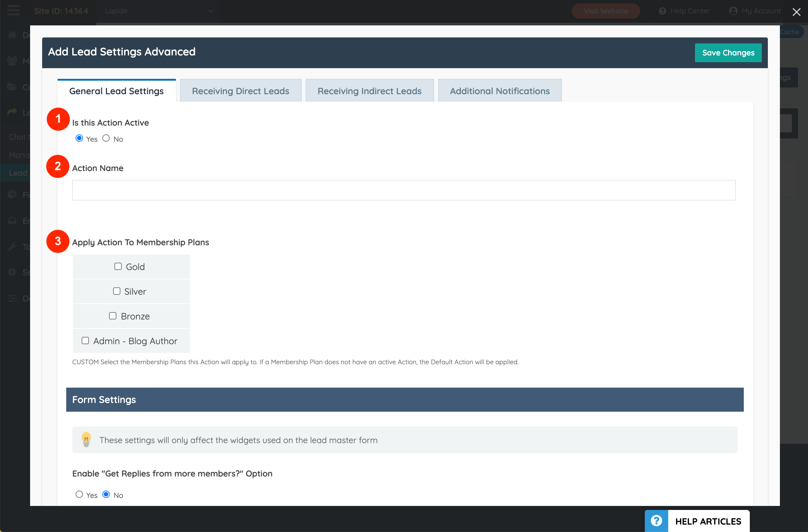The image size is (808, 532).
Task: Switch to Receiving Direct Leads tab
Action: [x=240, y=91]
